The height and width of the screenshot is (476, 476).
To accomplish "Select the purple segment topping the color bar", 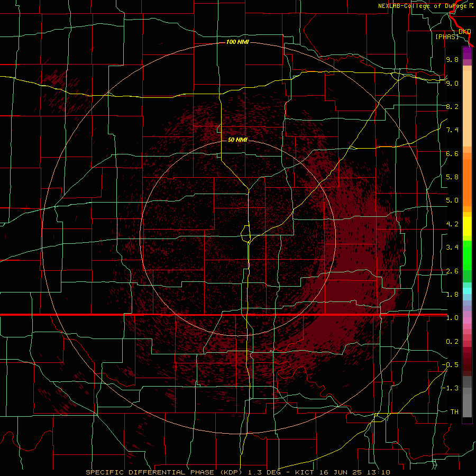I will coord(467,53).
